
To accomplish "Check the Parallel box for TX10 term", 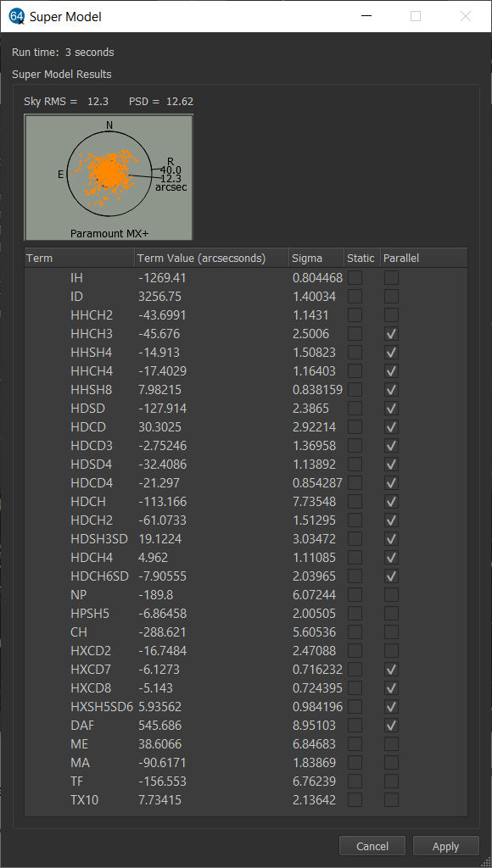I will [392, 800].
